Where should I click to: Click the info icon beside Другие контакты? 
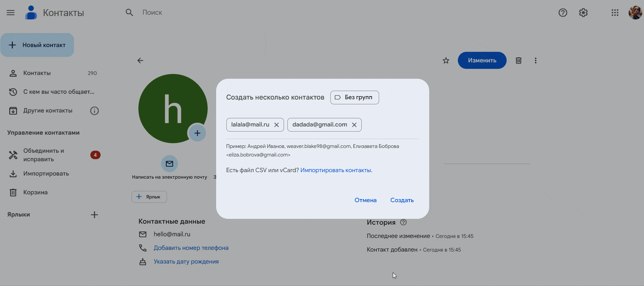pyautogui.click(x=94, y=111)
